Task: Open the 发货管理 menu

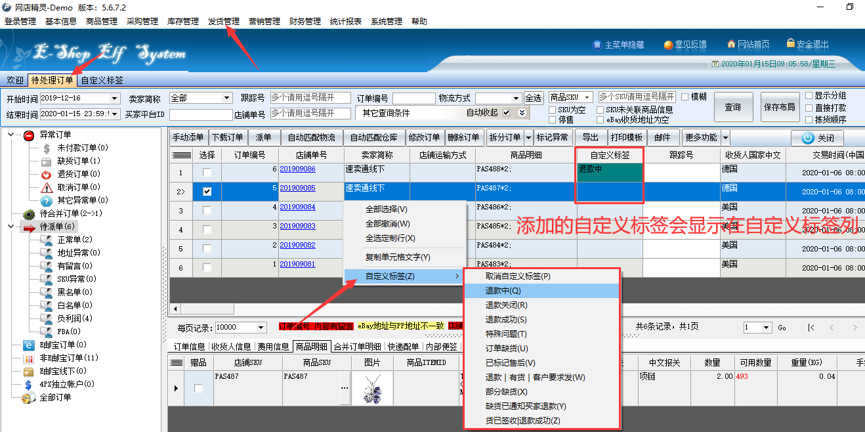Action: point(223,22)
